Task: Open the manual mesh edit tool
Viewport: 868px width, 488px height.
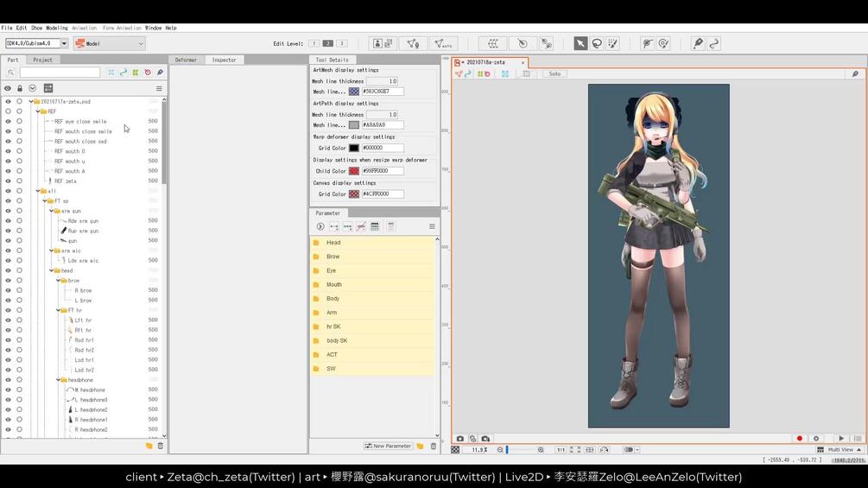Action: coord(413,43)
